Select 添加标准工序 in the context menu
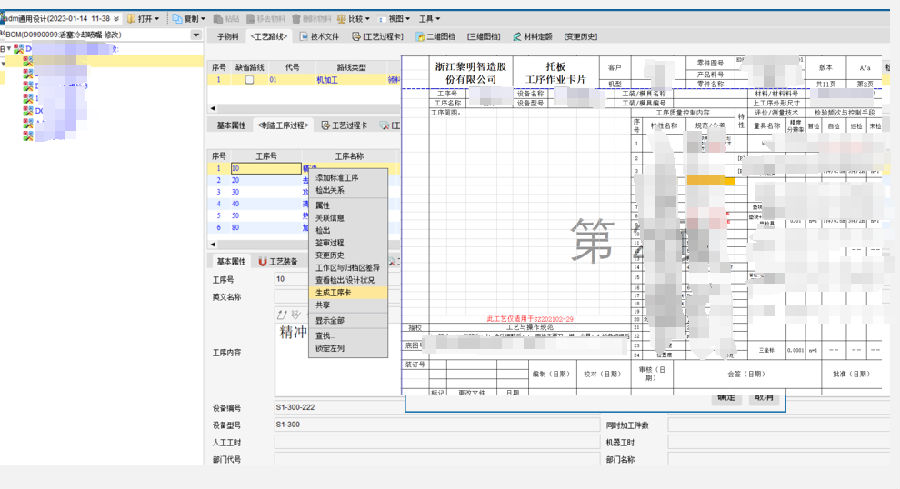This screenshot has width=900, height=489. click(x=337, y=178)
